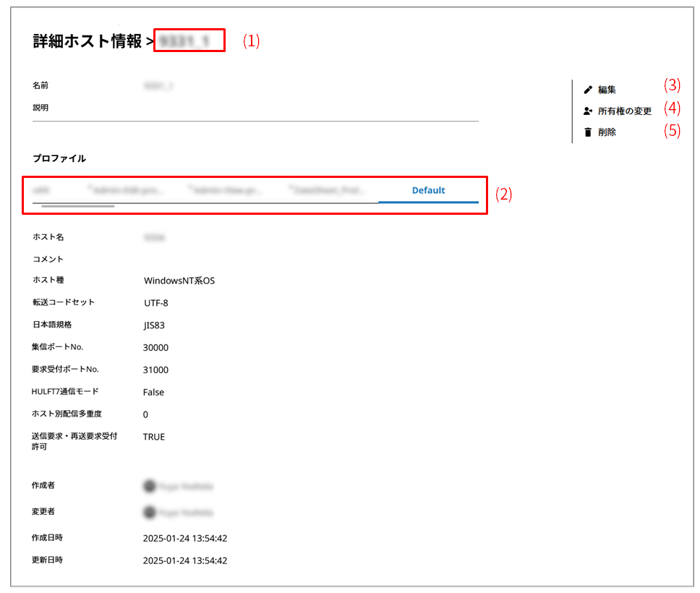Viewport: 700px width, 593px height.
Task: Select the Admin-View profile tab
Action: click(227, 191)
